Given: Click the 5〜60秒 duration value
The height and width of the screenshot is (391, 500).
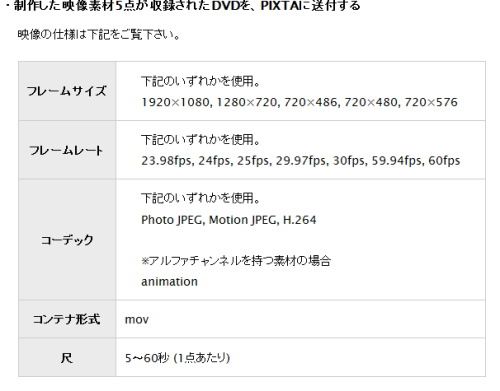Looking at the screenshot, I should pyautogui.click(x=147, y=358).
